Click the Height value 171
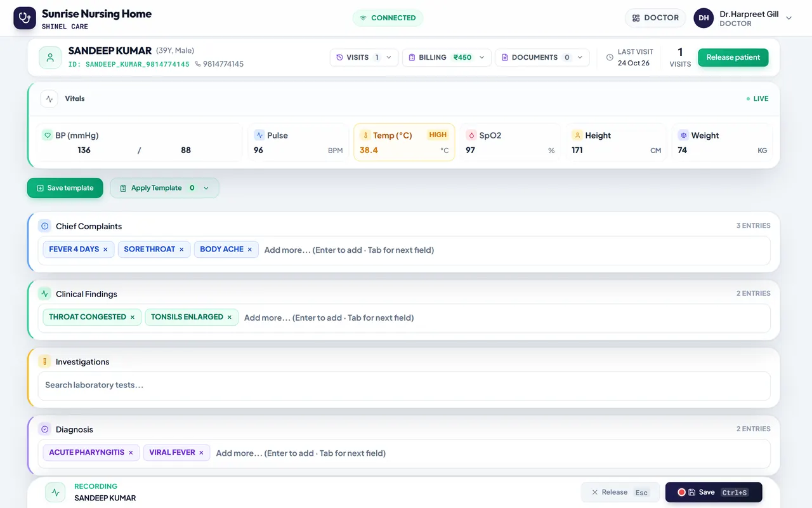This screenshot has width=812, height=508. pos(577,150)
